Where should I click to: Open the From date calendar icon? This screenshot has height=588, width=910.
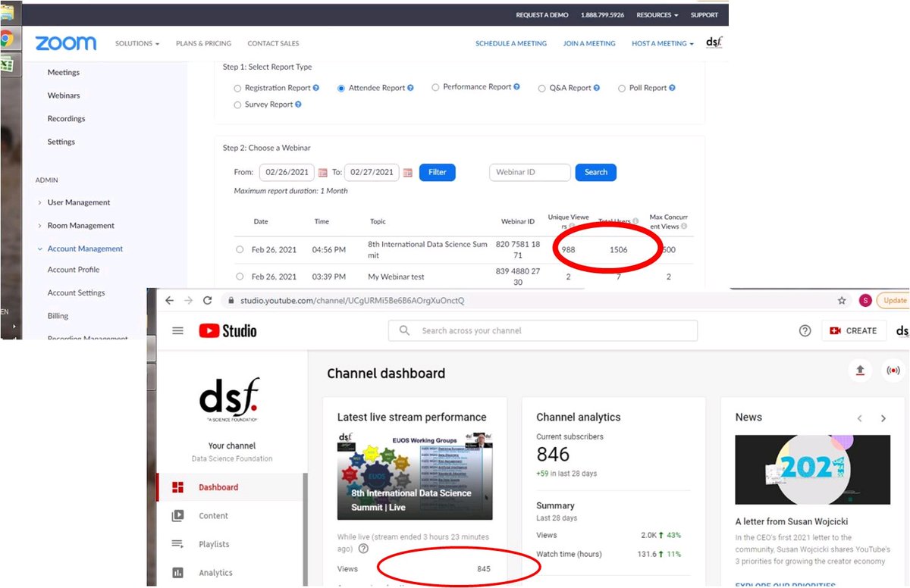(x=322, y=173)
